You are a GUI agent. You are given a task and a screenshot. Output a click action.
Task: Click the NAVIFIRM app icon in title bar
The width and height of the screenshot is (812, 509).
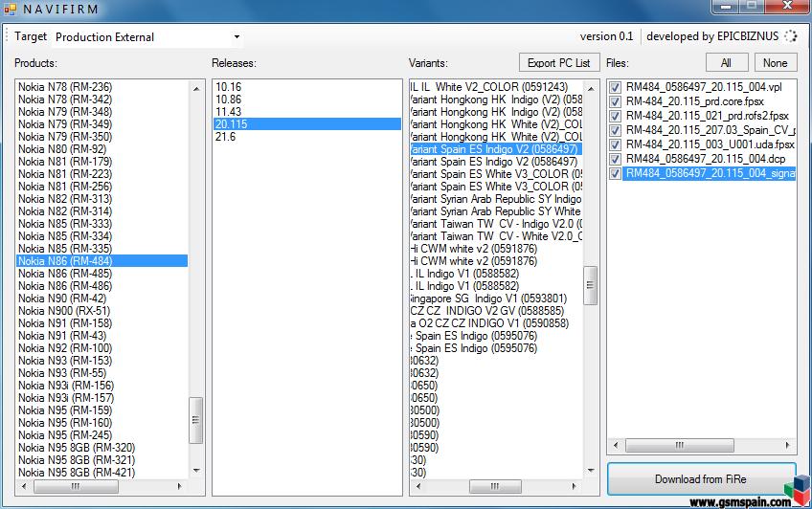coord(10,9)
